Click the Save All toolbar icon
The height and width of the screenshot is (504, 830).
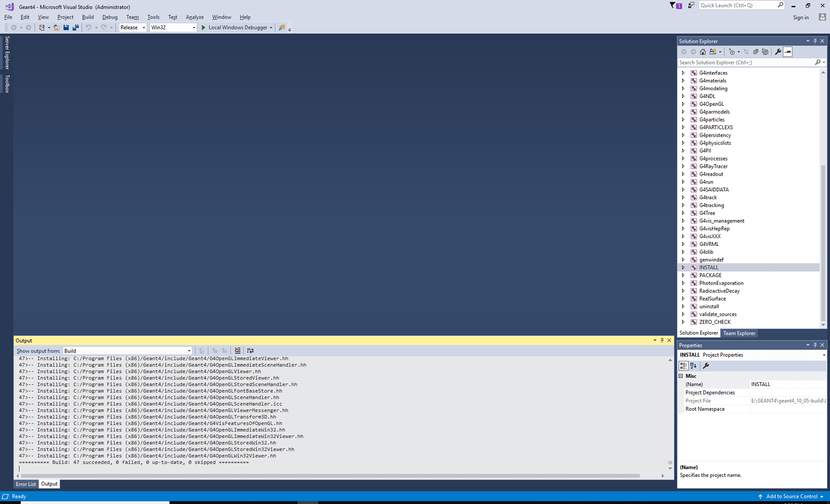pos(75,28)
